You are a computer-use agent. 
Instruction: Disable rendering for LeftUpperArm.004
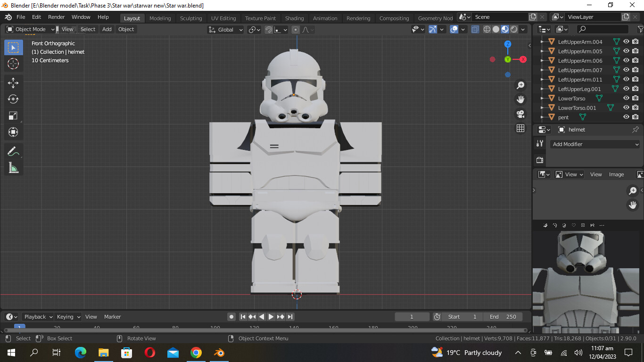[x=636, y=41]
